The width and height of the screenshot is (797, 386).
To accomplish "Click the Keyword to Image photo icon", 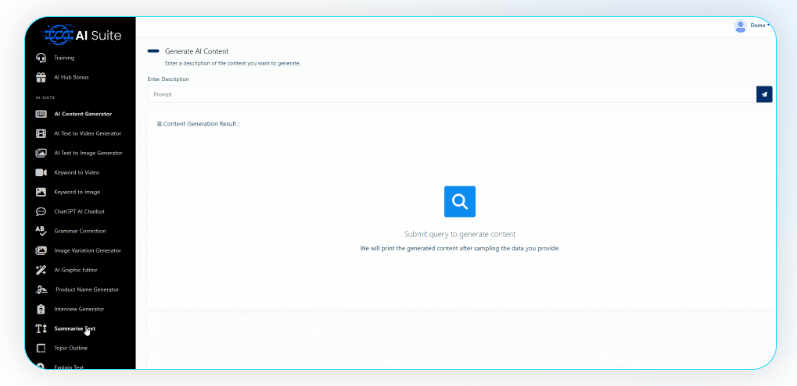I will (41, 192).
